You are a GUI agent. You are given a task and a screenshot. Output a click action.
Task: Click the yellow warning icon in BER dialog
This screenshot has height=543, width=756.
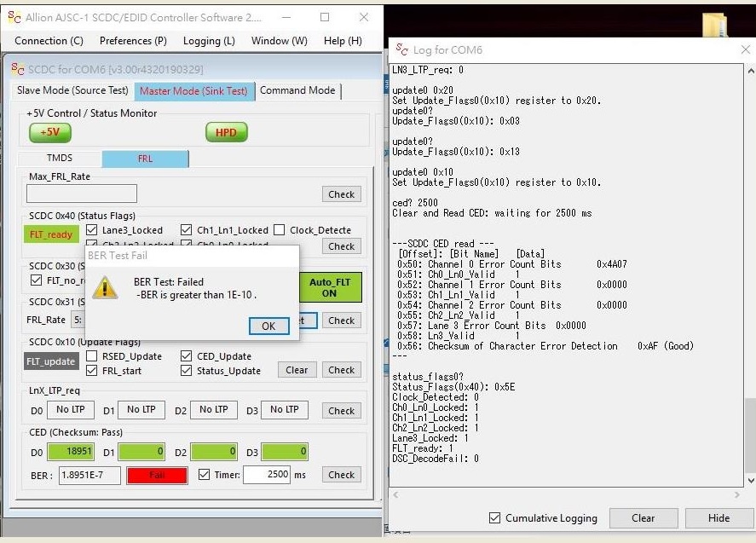coord(105,287)
